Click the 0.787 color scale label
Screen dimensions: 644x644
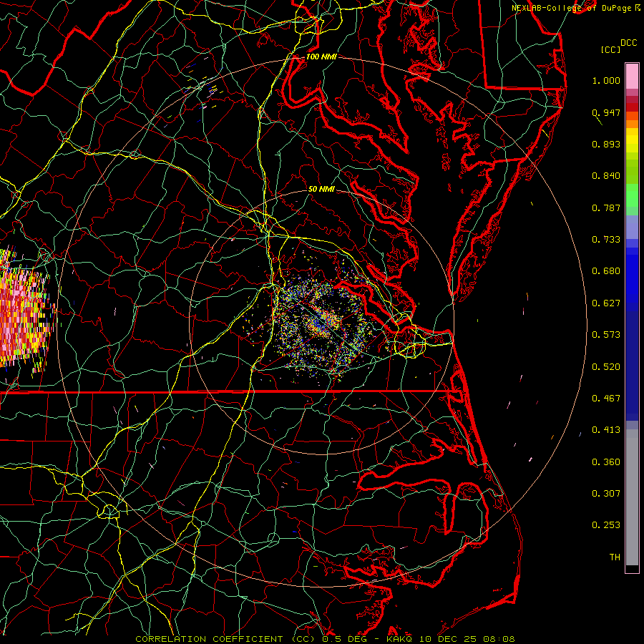[606, 208]
